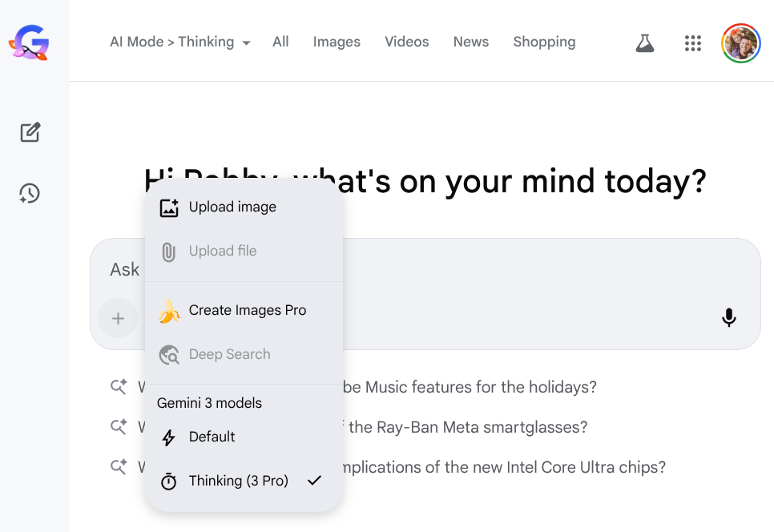
Task: Select the Thinking (3 Pro) model
Action: point(238,481)
